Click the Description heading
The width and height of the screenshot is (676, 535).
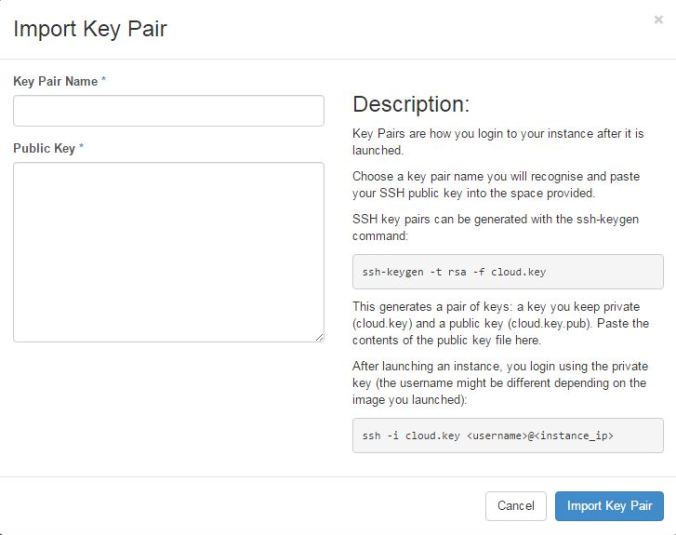[x=411, y=105]
